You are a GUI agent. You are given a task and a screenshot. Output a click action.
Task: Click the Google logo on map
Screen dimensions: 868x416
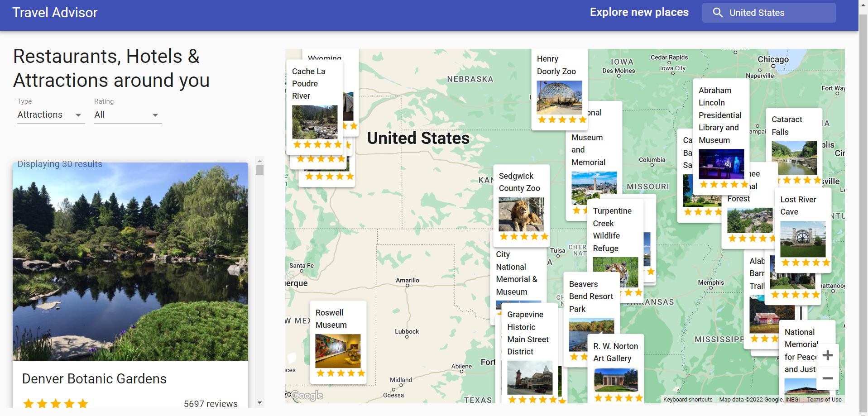pyautogui.click(x=307, y=396)
